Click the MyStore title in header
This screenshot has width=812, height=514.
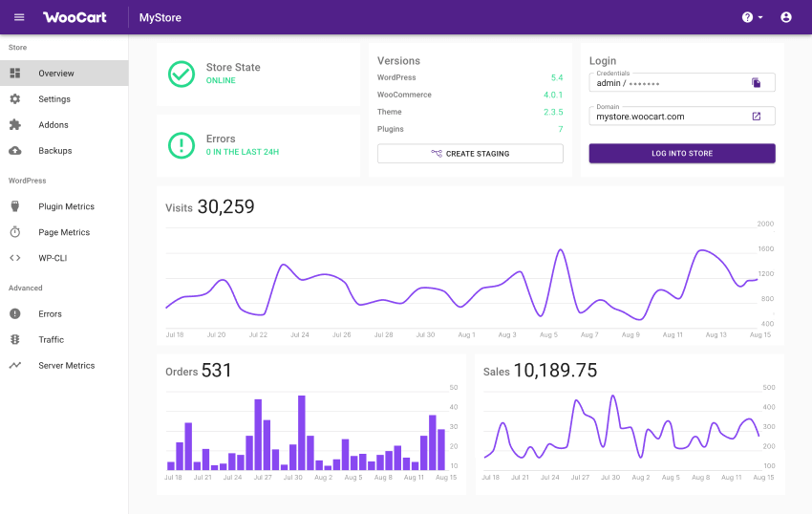tap(160, 17)
